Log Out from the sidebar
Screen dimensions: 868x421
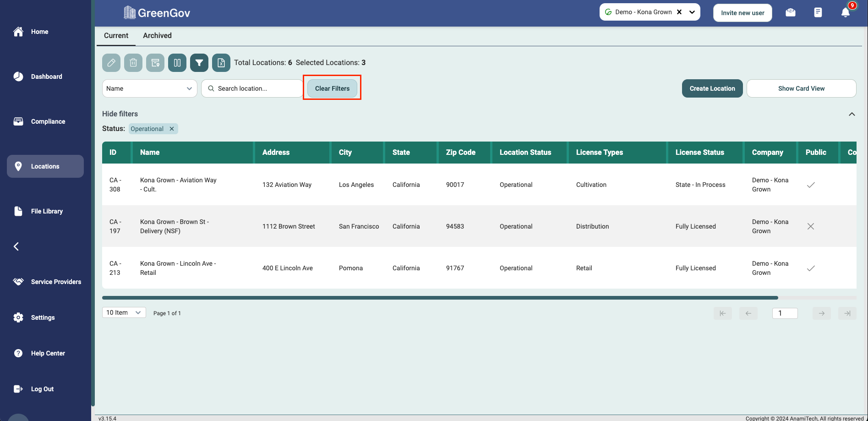pyautogui.click(x=45, y=389)
